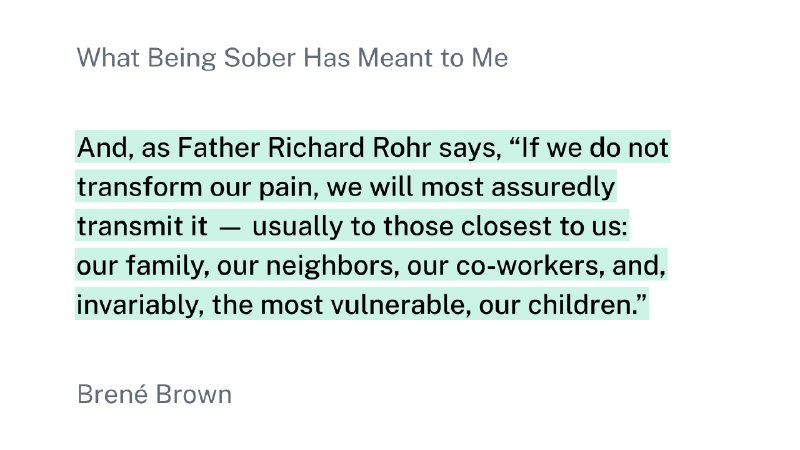Screen dimensions: 800x450
Task: Click the title "What Being Sober Has Meant to Me"
Action: (x=292, y=58)
